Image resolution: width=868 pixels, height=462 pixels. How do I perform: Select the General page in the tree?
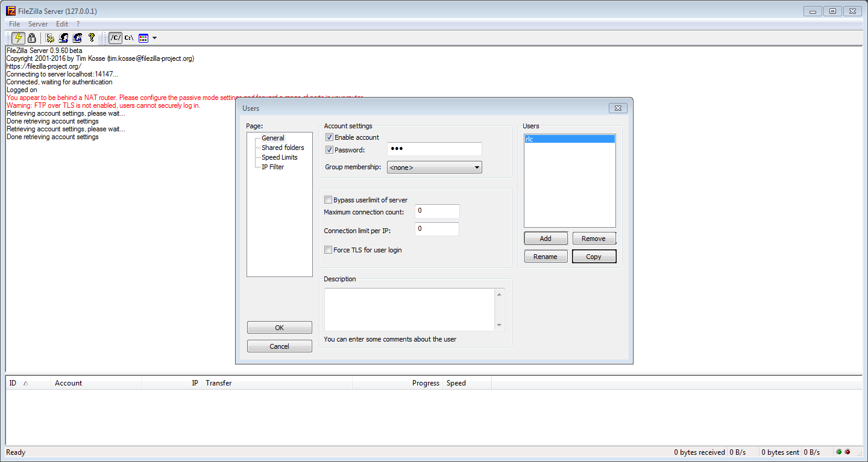[273, 138]
